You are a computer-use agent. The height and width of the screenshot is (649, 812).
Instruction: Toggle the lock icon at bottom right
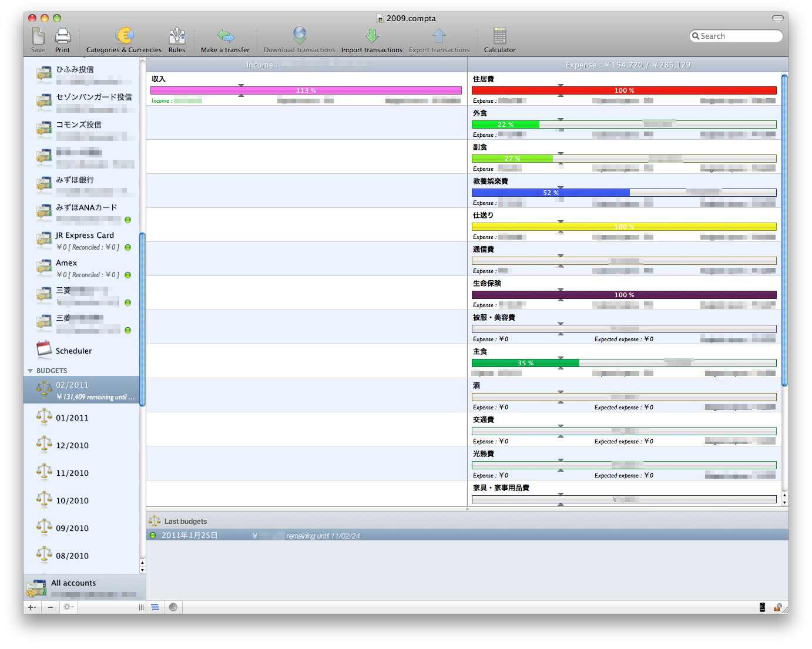pyautogui.click(x=777, y=607)
